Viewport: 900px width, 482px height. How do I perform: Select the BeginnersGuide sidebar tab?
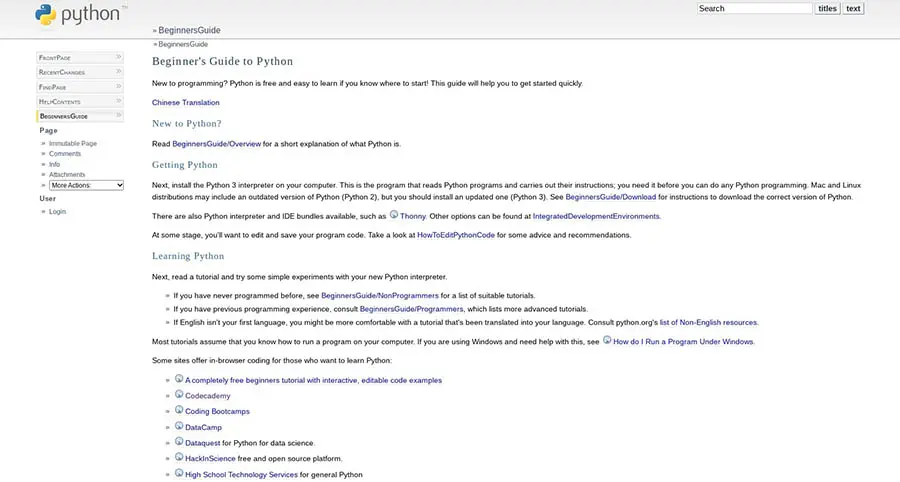pos(65,117)
